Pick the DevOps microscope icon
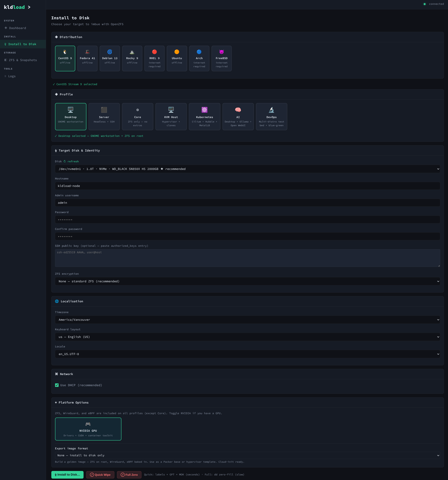Image resolution: width=448 pixels, height=480 pixels. tap(272, 110)
